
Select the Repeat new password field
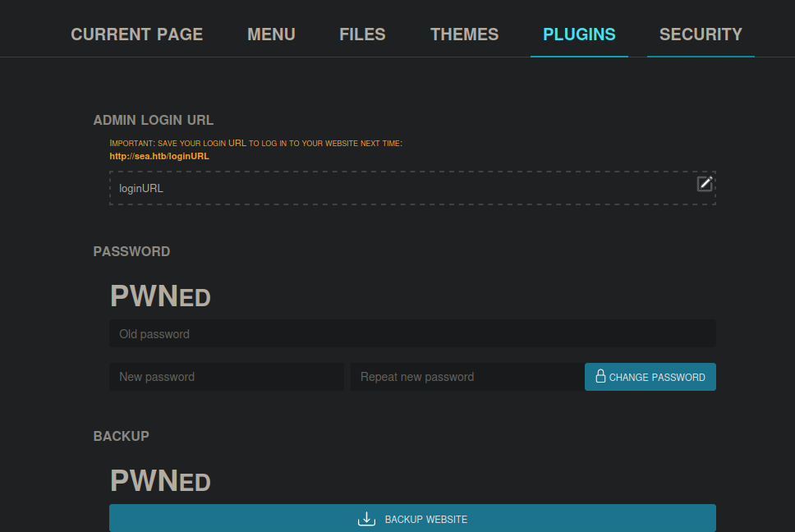466,377
